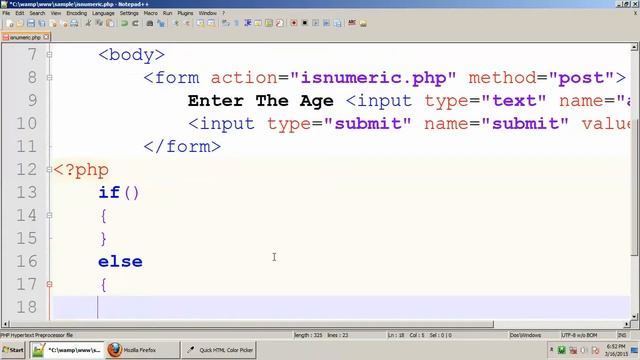Click the Zoom In toolbar icon
Screen dimensions: 640x360
176,23
